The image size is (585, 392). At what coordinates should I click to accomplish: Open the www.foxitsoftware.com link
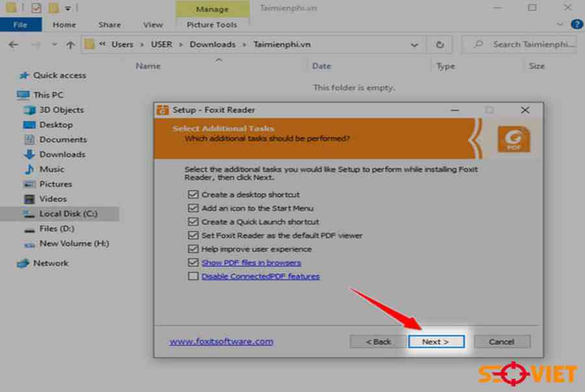tap(221, 342)
